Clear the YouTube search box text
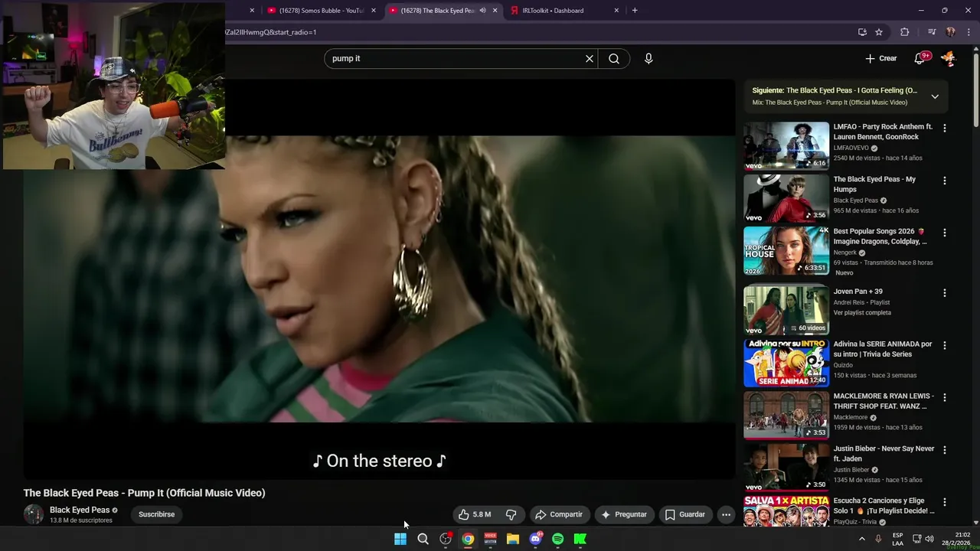The image size is (980, 551). 590,59
